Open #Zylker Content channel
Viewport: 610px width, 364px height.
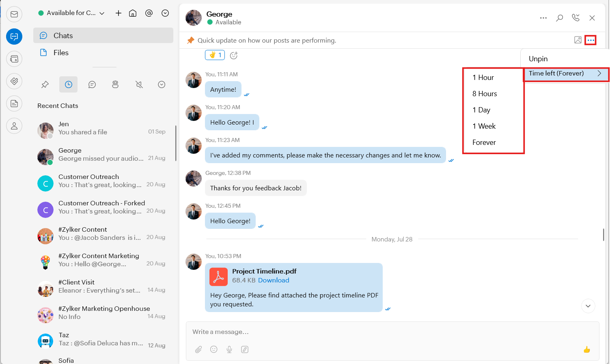103,236
